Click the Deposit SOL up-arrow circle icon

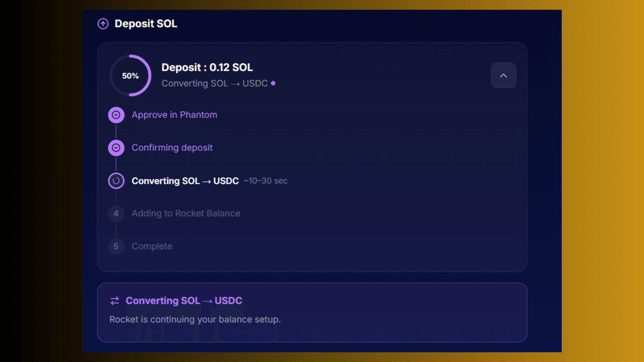tap(103, 24)
